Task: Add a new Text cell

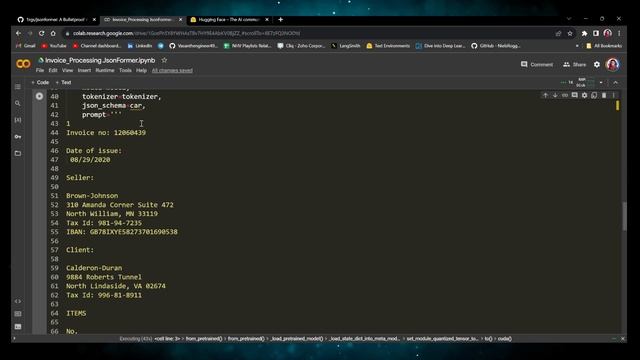Action: click(x=63, y=82)
